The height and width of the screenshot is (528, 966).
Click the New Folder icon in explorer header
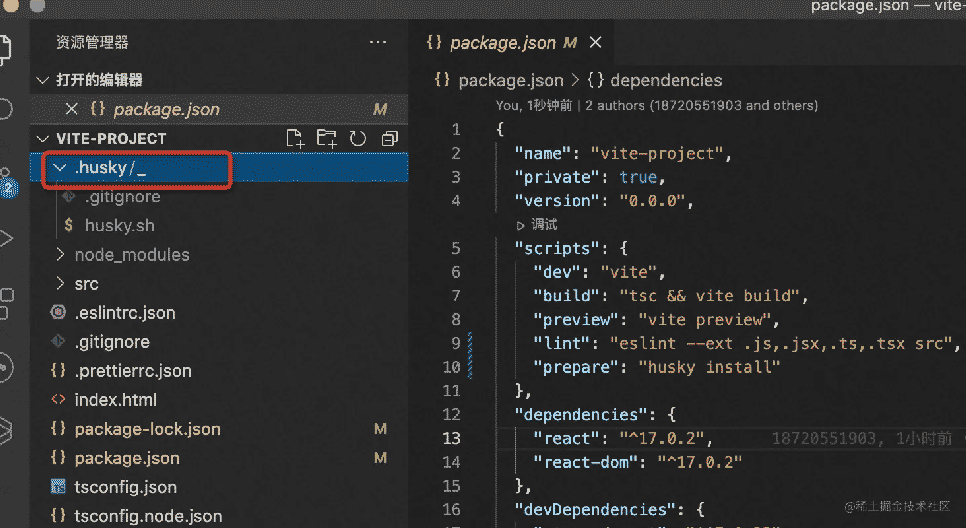(x=326, y=138)
